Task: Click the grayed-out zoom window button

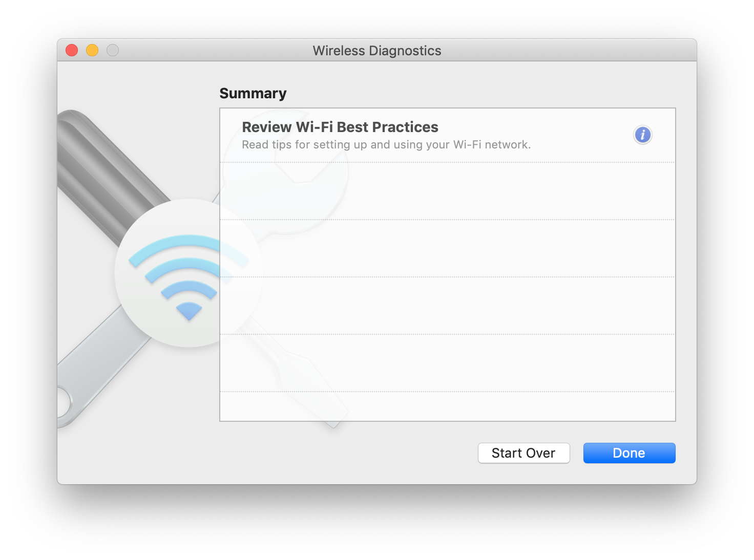Action: point(113,50)
